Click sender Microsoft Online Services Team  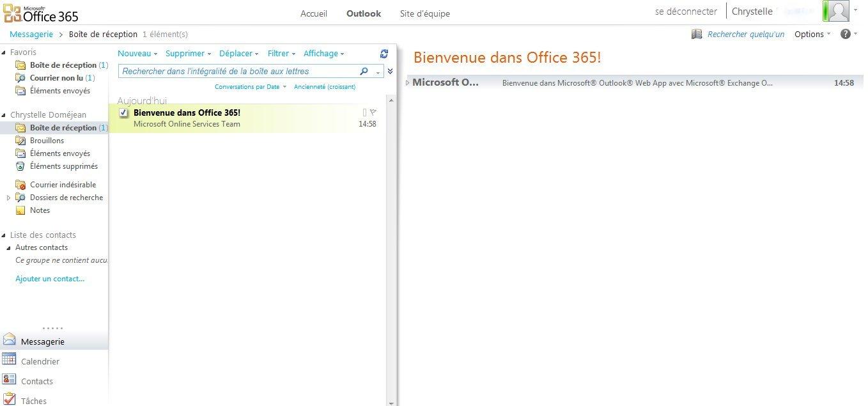pos(187,124)
